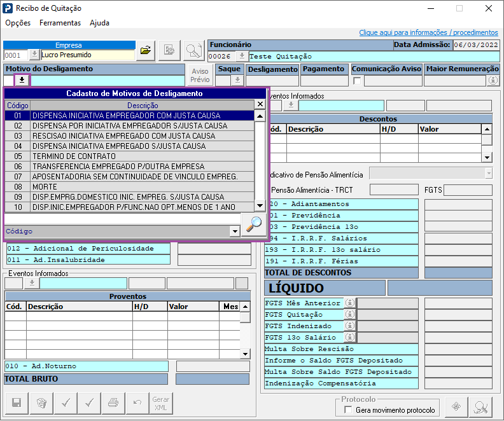Click the calculator icon beside Empresa
The image size is (504, 421).
pyautogui.click(x=169, y=50)
